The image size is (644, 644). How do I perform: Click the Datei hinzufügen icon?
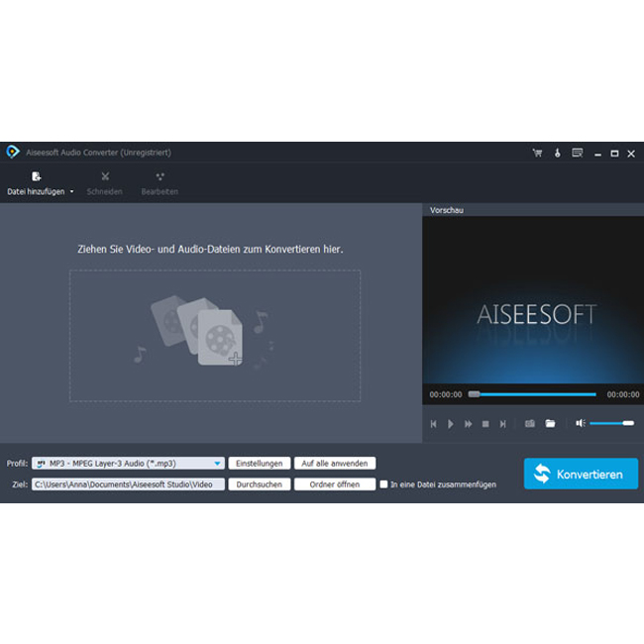tap(37, 177)
